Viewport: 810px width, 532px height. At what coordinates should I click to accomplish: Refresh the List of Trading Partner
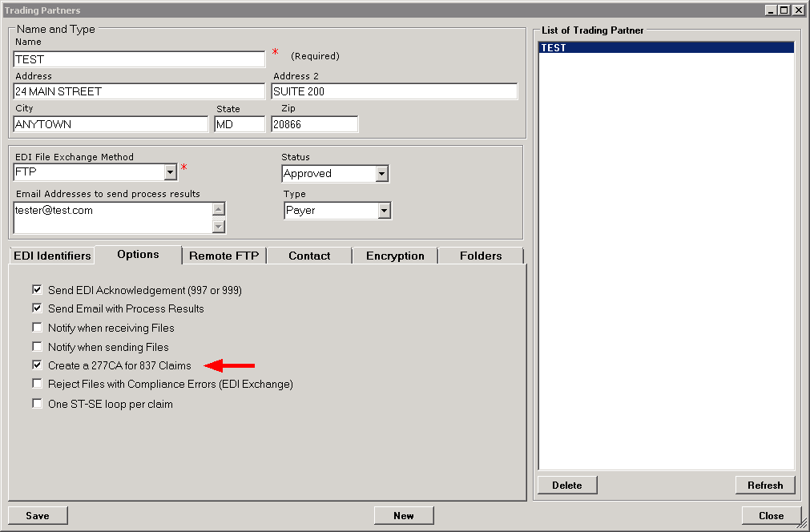coord(764,485)
